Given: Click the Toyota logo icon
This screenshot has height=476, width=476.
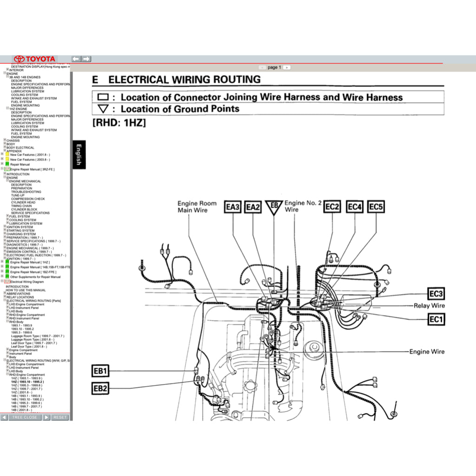Looking at the screenshot, I should (19, 59).
